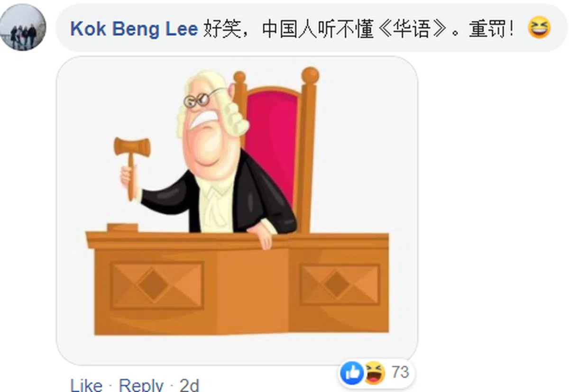This screenshot has height=392, width=569.
Task: Reply to Kok Beng Lee's comment
Action: click(141, 384)
